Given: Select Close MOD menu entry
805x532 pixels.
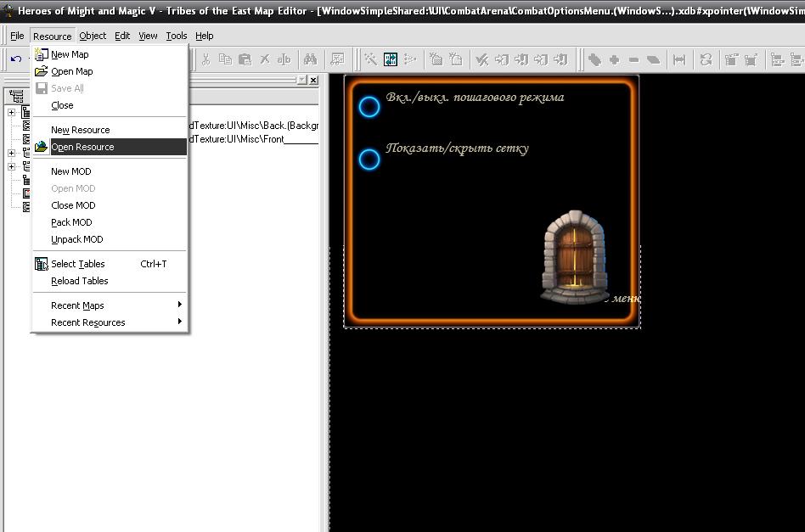Looking at the screenshot, I should [x=110, y=205].
